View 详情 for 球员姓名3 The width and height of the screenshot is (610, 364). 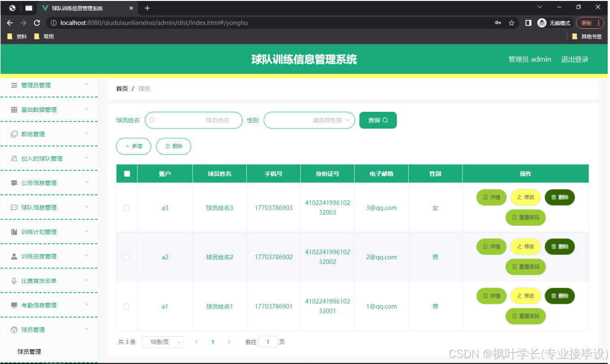[492, 198]
